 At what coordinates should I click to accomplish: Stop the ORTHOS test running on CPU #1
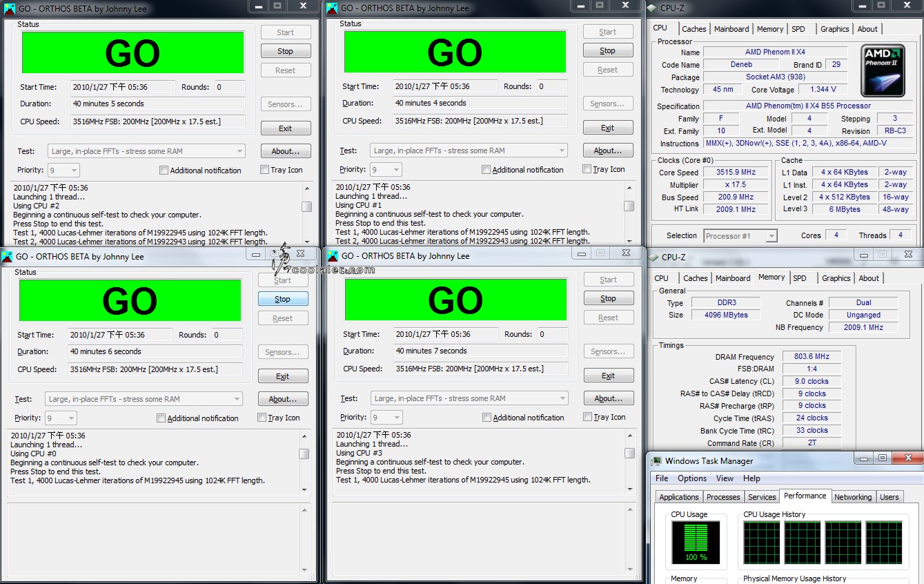click(608, 50)
